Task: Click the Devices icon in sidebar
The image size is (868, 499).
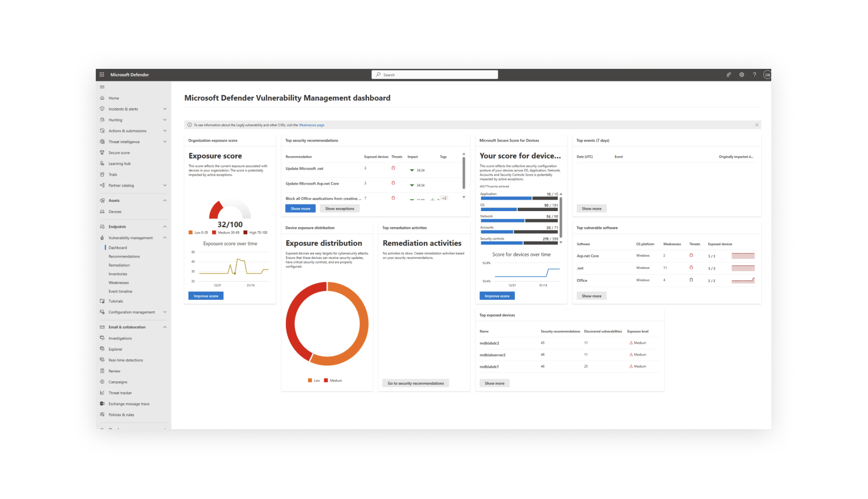Action: pyautogui.click(x=102, y=212)
